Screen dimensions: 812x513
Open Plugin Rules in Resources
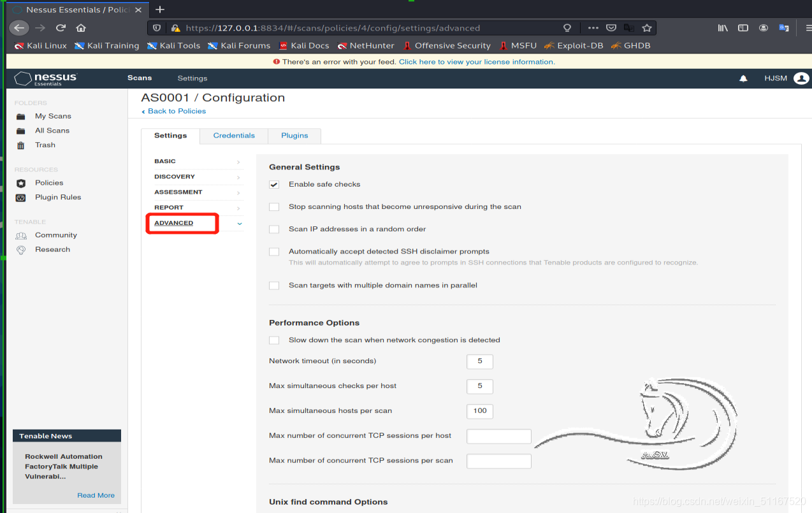pyautogui.click(x=58, y=198)
